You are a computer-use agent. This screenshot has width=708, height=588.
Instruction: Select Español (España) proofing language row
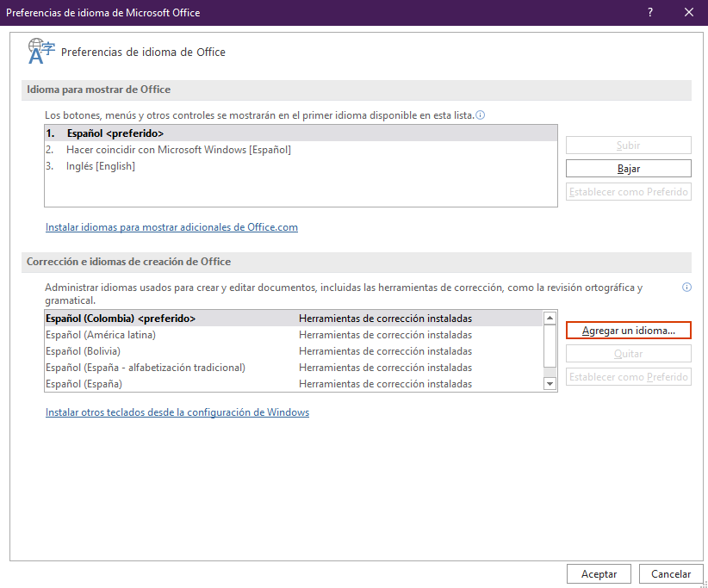click(294, 383)
